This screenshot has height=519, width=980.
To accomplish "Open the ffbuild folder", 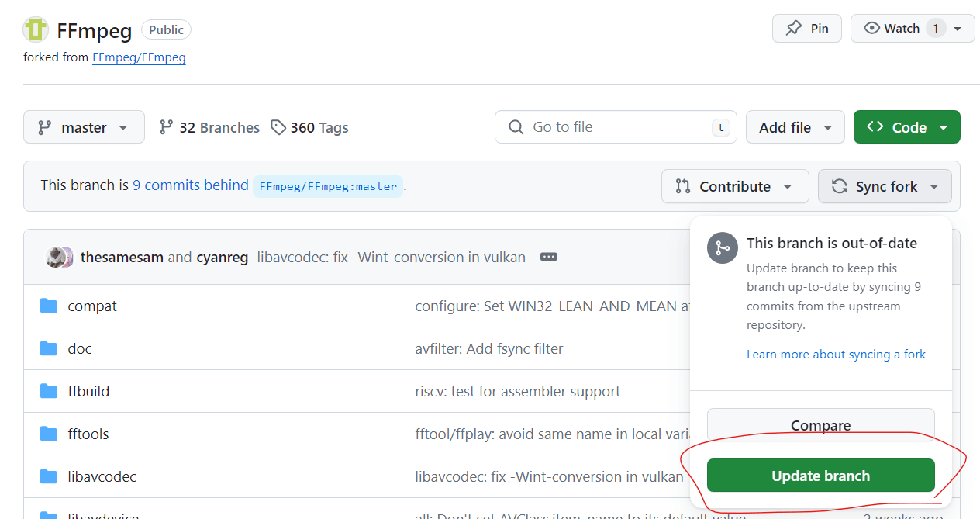I will point(88,391).
